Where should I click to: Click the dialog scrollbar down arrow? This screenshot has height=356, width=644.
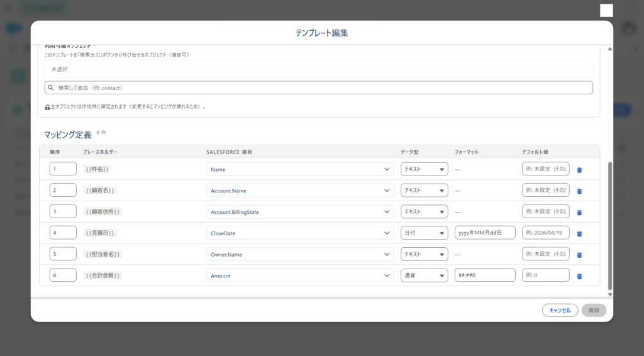pyautogui.click(x=610, y=294)
